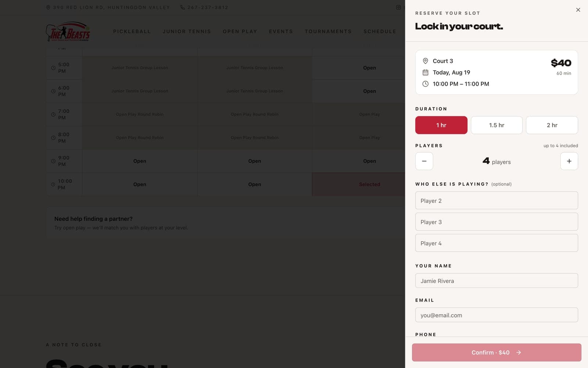Click The Beasts logo
588x368 pixels.
pos(68,31)
